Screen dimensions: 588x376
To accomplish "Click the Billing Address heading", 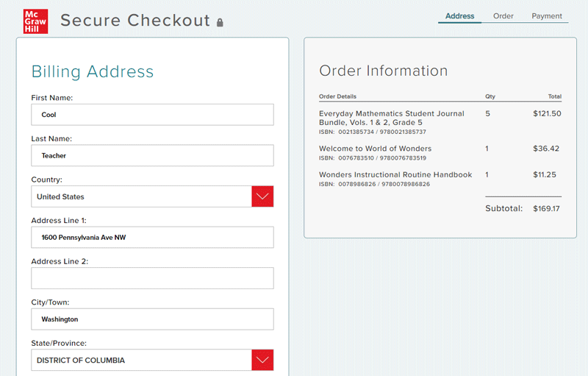I will click(x=93, y=71).
